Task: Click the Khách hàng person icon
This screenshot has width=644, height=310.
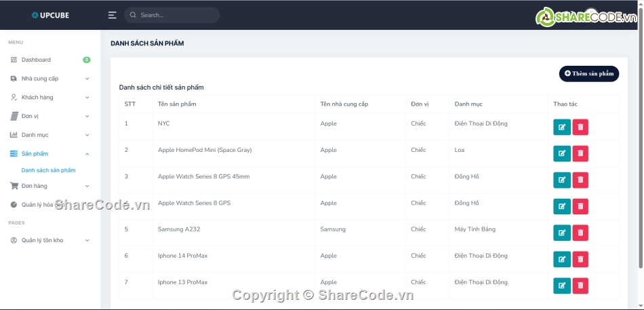Action: pyautogui.click(x=14, y=98)
